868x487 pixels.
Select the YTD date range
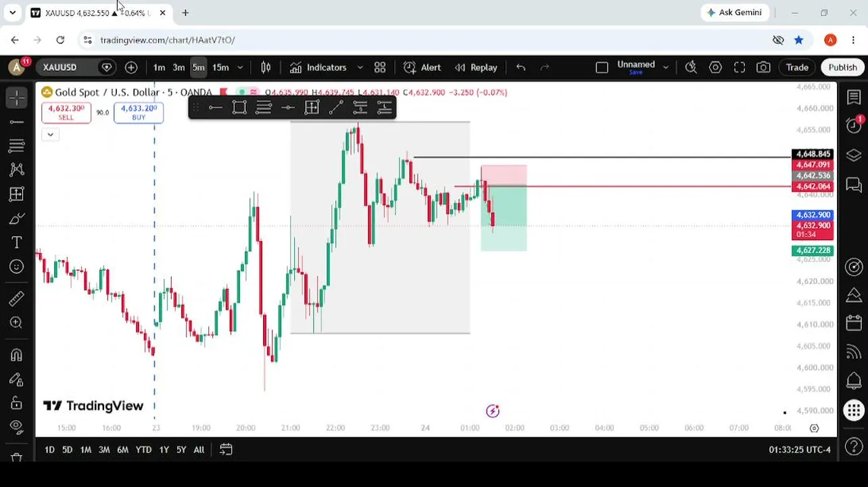coord(143,449)
